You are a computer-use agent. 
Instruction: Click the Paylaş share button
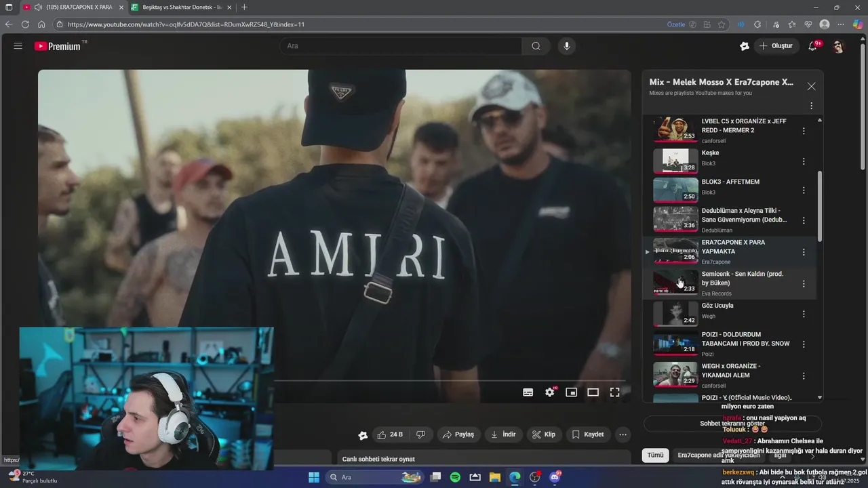pos(458,434)
